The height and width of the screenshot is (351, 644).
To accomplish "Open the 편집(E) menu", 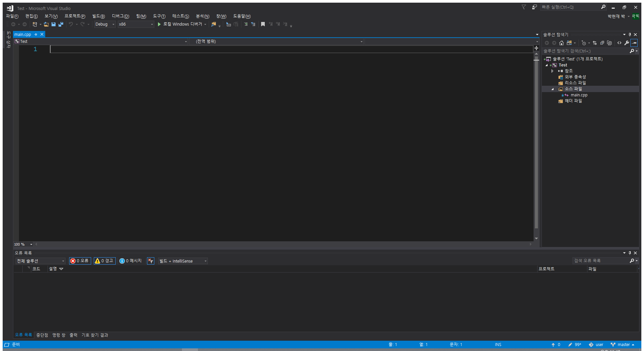I will pos(32,16).
